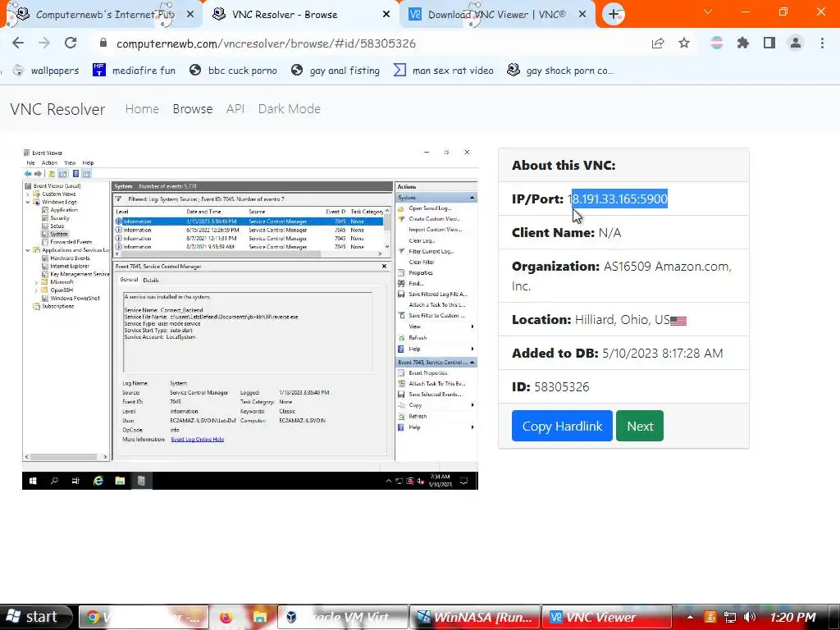Open Chrome from the taskbar
Screen dimensions: 840x630
click(x=144, y=617)
